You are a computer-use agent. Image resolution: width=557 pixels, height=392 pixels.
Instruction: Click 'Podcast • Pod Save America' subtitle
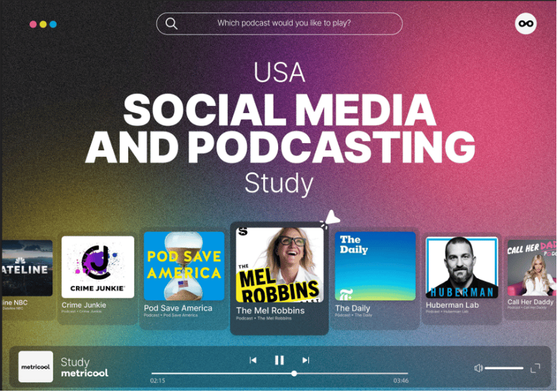pyautogui.click(x=171, y=315)
